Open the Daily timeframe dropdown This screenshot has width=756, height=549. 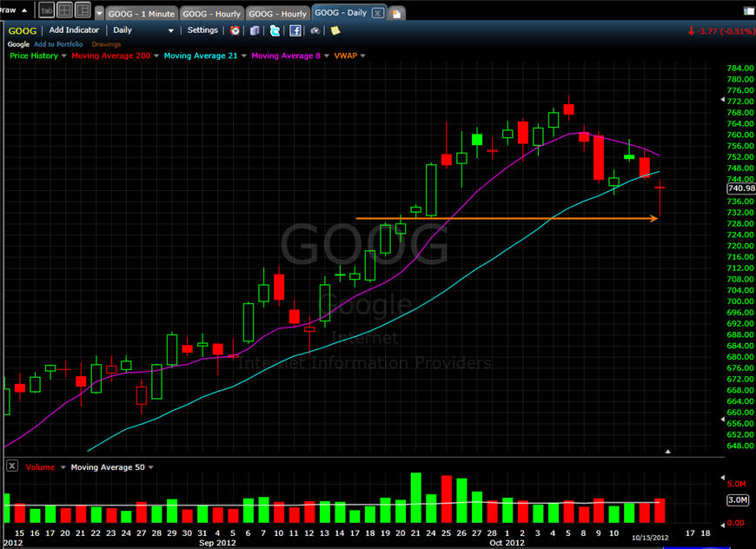point(143,30)
